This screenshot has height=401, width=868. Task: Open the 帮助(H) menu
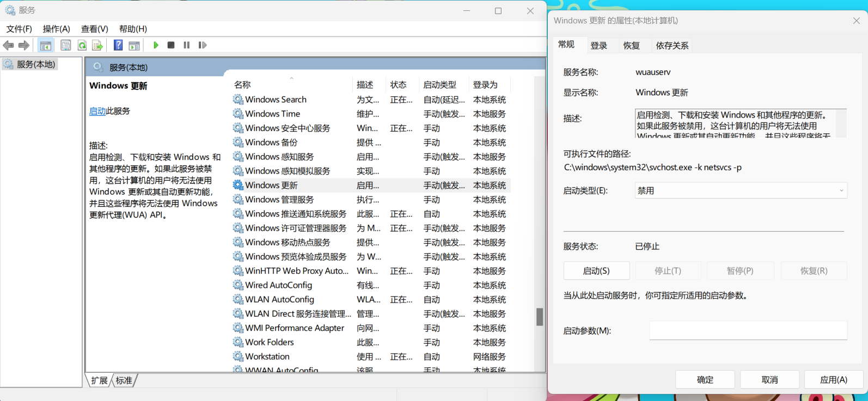[x=133, y=29]
